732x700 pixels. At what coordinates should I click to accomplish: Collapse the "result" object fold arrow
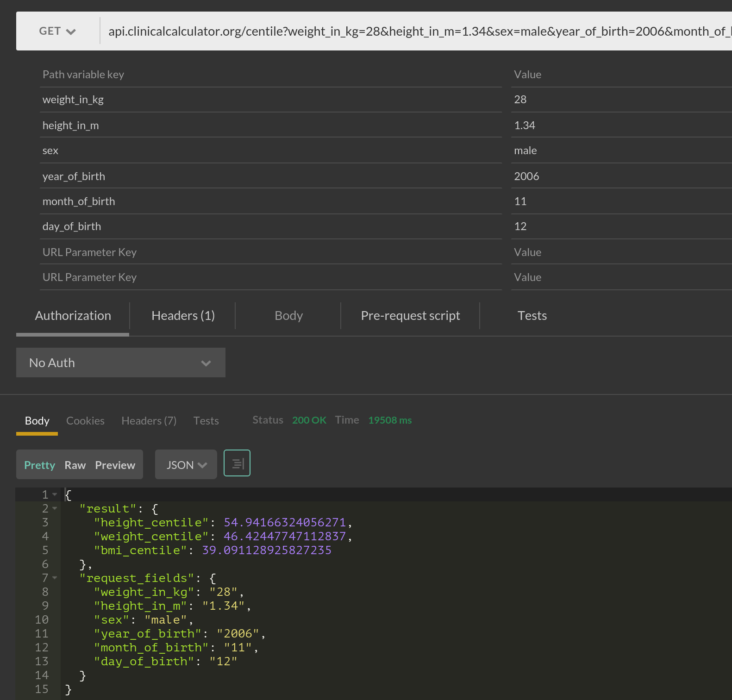pyautogui.click(x=55, y=508)
